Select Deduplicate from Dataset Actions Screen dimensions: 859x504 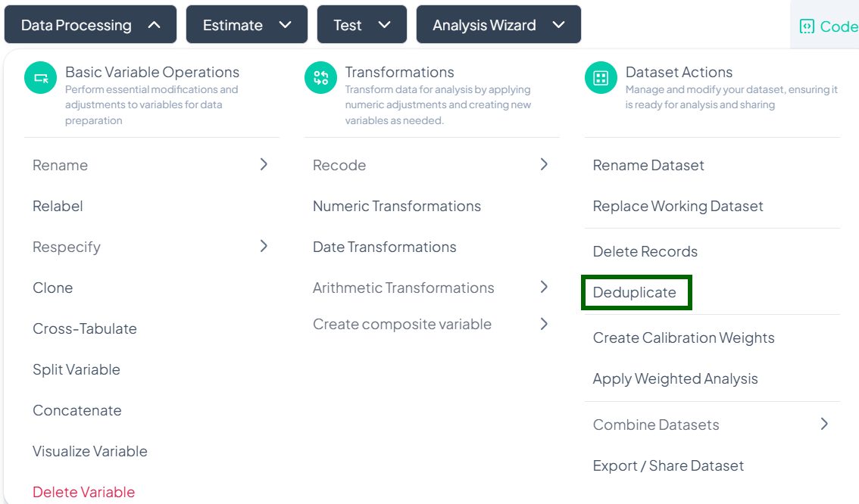tap(635, 293)
